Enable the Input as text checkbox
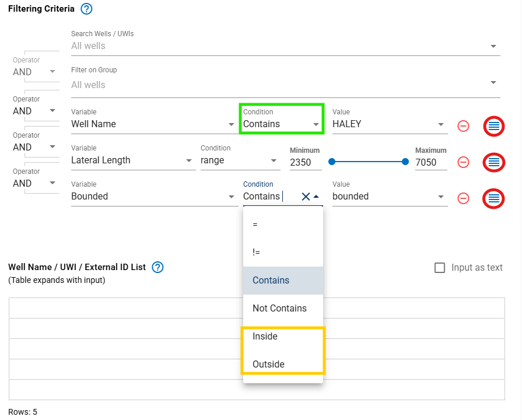This screenshot has width=522, height=420. (440, 268)
